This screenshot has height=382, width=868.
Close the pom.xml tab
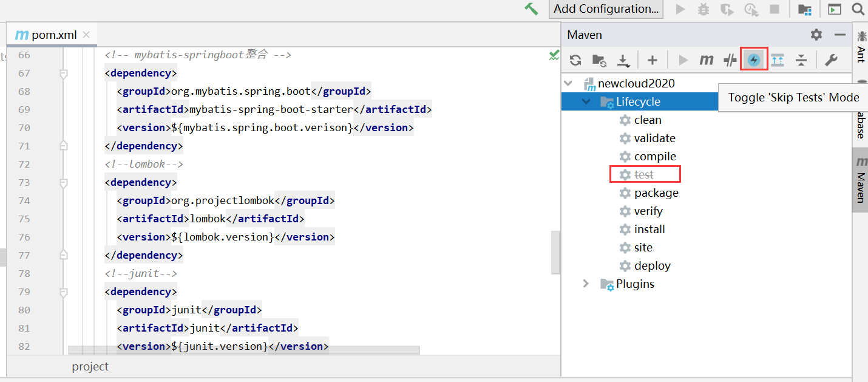tap(86, 35)
